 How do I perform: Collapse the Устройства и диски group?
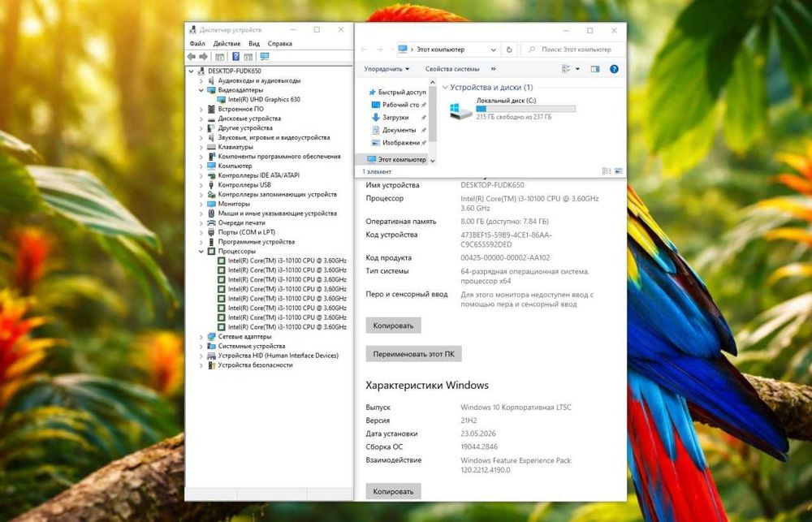[445, 88]
